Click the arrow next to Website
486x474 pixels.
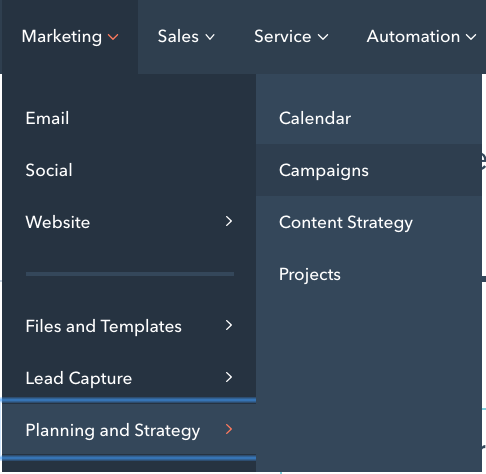tap(229, 221)
